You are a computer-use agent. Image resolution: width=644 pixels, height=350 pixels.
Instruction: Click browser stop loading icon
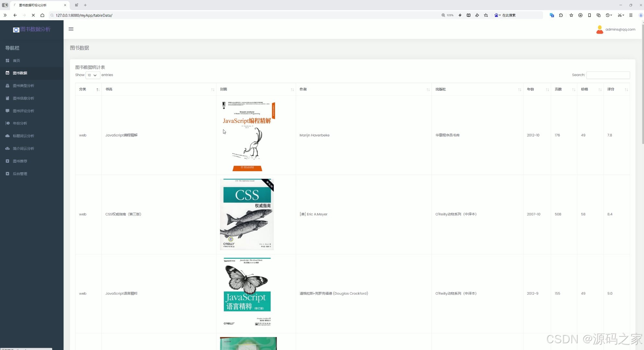pyautogui.click(x=33, y=15)
